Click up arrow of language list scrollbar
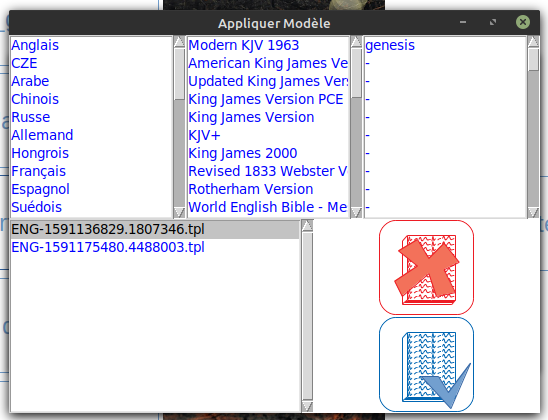This screenshot has width=548, height=420. click(x=179, y=42)
